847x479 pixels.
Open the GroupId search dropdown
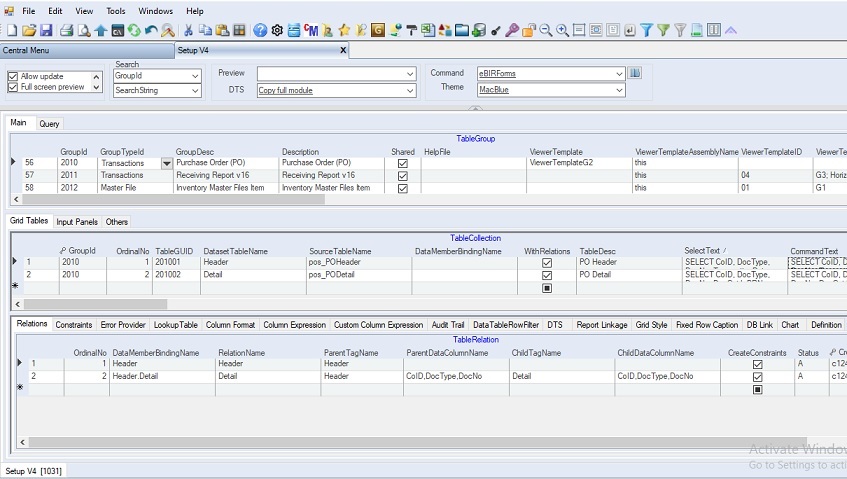tap(195, 76)
